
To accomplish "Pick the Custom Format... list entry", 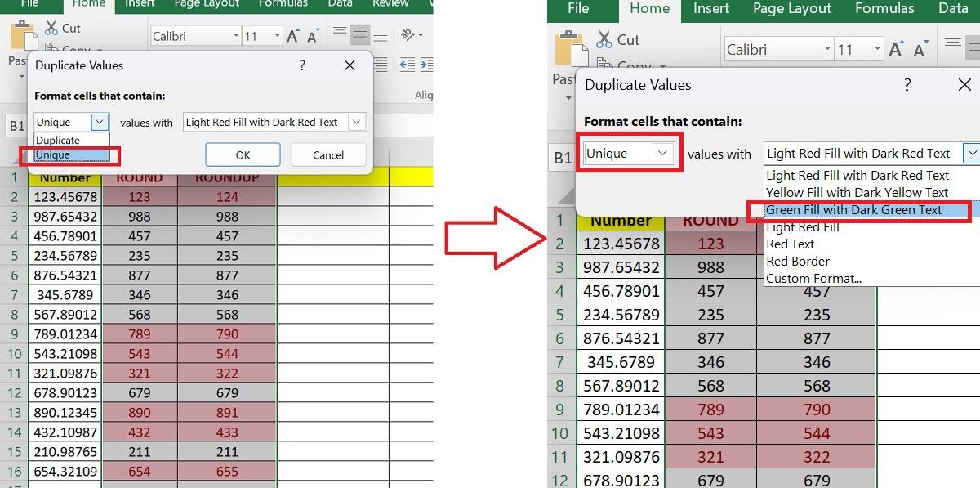I will point(813,279).
